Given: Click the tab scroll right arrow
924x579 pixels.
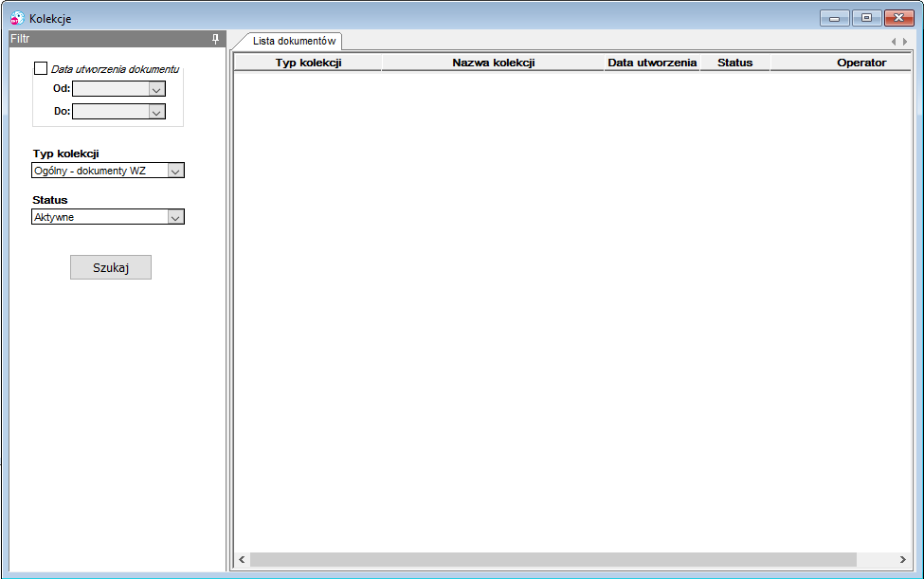Looking at the screenshot, I should [905, 42].
